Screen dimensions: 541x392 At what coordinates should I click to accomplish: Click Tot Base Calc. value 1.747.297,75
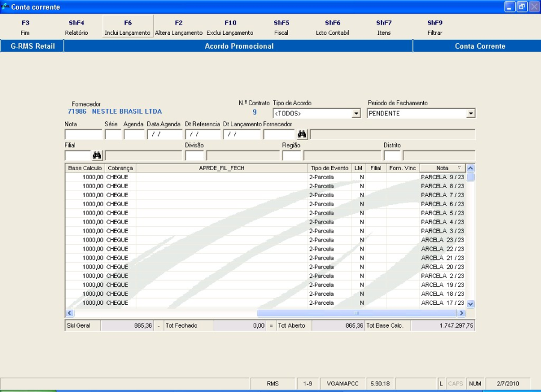[x=442, y=325]
